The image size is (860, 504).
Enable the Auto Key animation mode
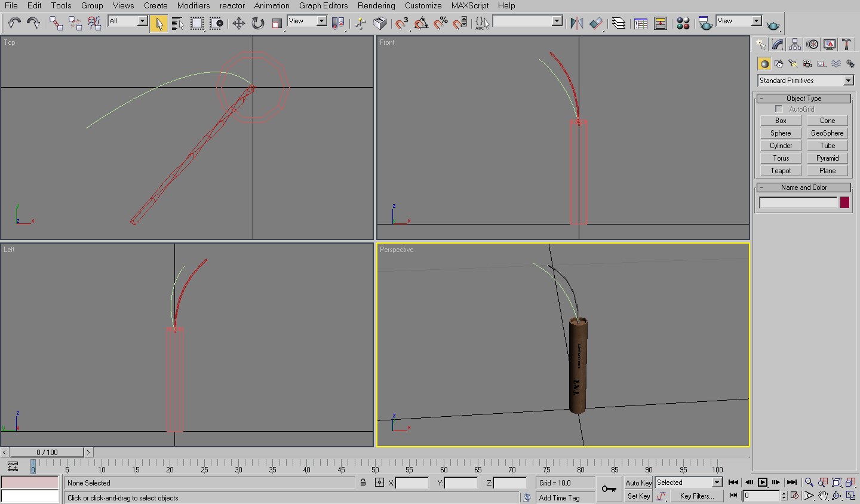pos(638,483)
